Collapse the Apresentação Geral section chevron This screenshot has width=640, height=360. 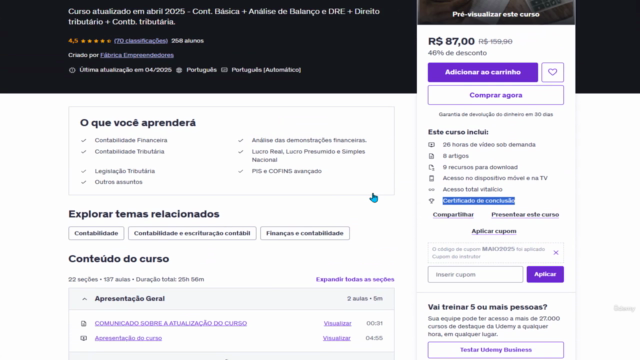(x=84, y=299)
